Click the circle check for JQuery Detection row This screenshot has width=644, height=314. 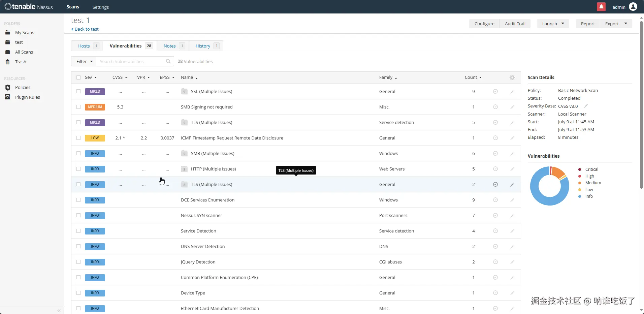point(495,262)
